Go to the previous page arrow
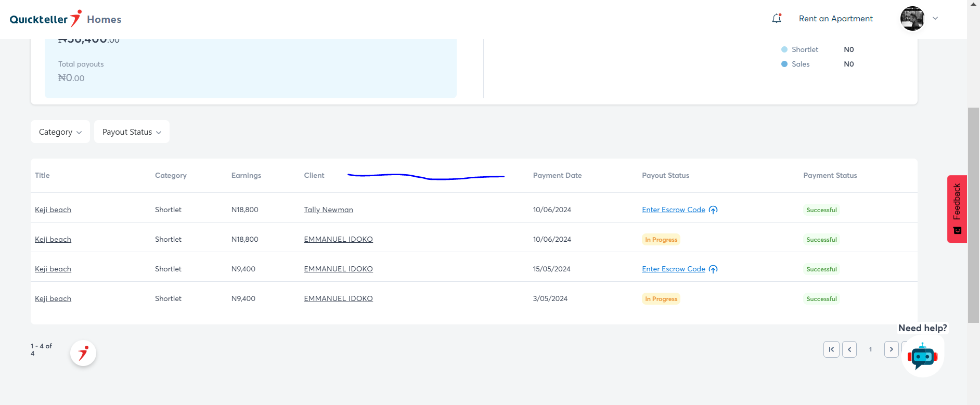Image resolution: width=980 pixels, height=405 pixels. [849, 349]
